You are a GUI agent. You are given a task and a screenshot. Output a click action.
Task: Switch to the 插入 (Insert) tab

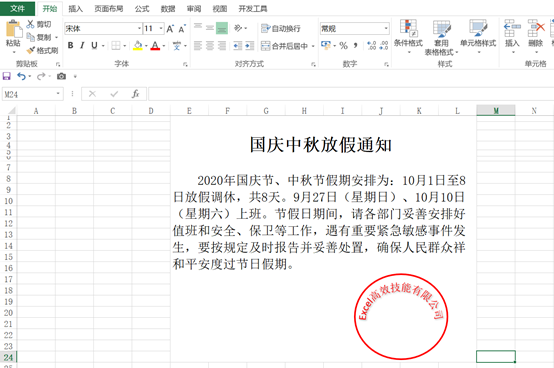pos(75,9)
